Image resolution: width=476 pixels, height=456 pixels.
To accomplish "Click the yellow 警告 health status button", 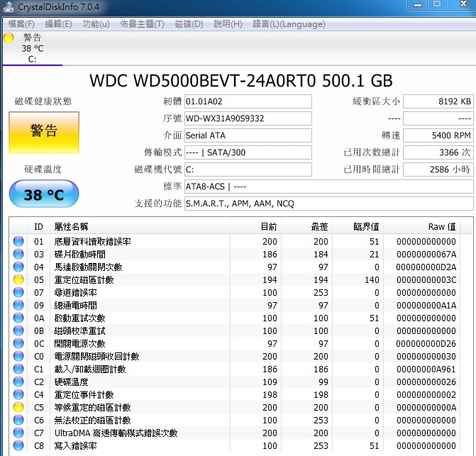I will (44, 133).
